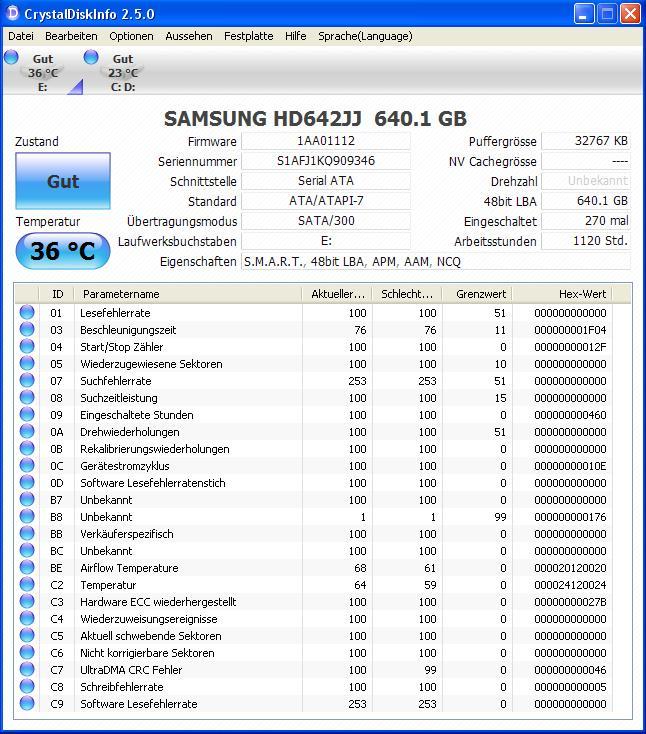Click hex value 000024120024
The height and width of the screenshot is (734, 646).
pos(570,585)
